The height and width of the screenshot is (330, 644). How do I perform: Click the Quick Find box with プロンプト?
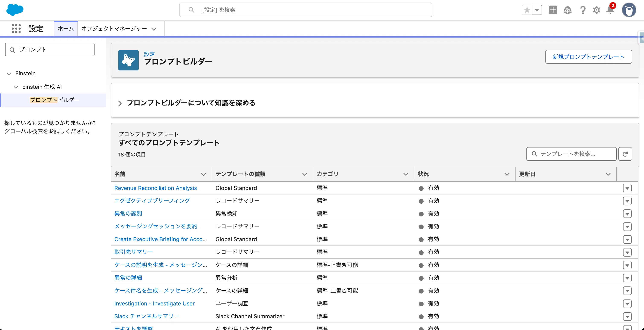point(50,50)
